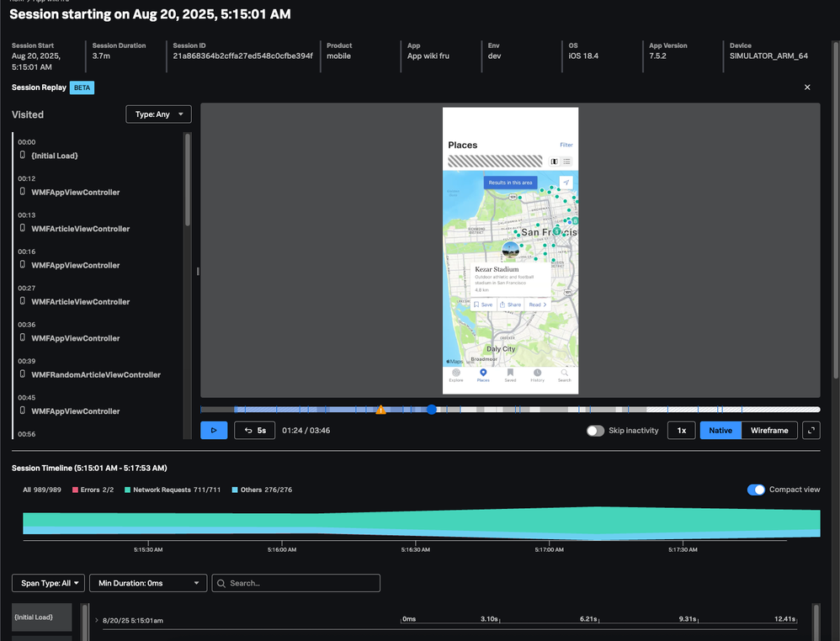Enter fullscreen replay mode
Viewport: 840px width, 641px height.
pos(811,430)
